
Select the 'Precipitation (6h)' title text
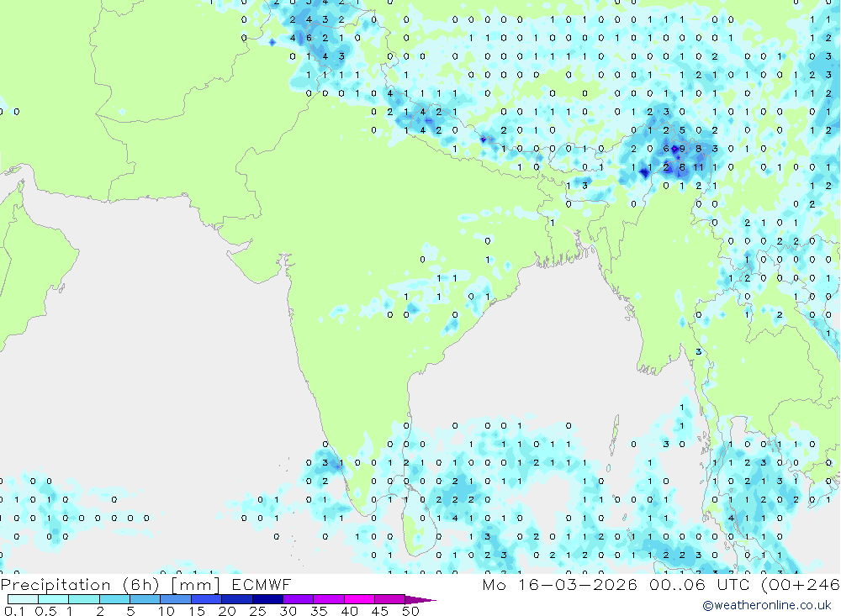coord(81,585)
